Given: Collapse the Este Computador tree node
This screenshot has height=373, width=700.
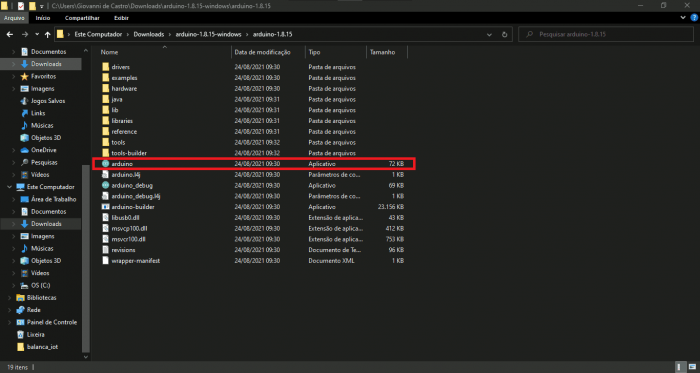Looking at the screenshot, I should [9, 187].
